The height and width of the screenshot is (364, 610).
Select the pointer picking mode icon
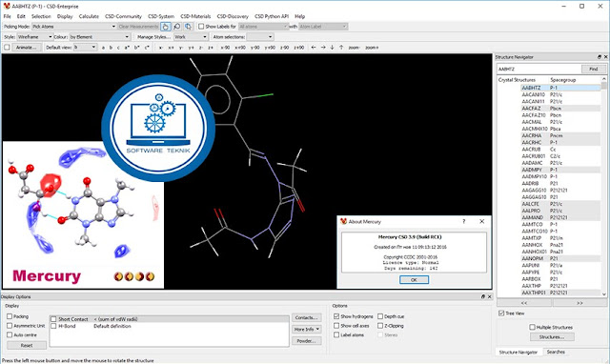point(165,27)
